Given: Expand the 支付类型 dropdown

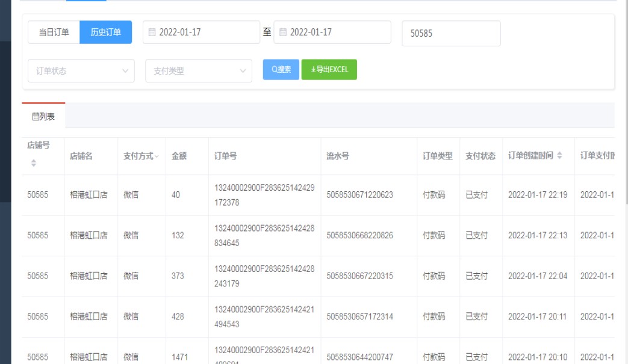Looking at the screenshot, I should pyautogui.click(x=198, y=71).
